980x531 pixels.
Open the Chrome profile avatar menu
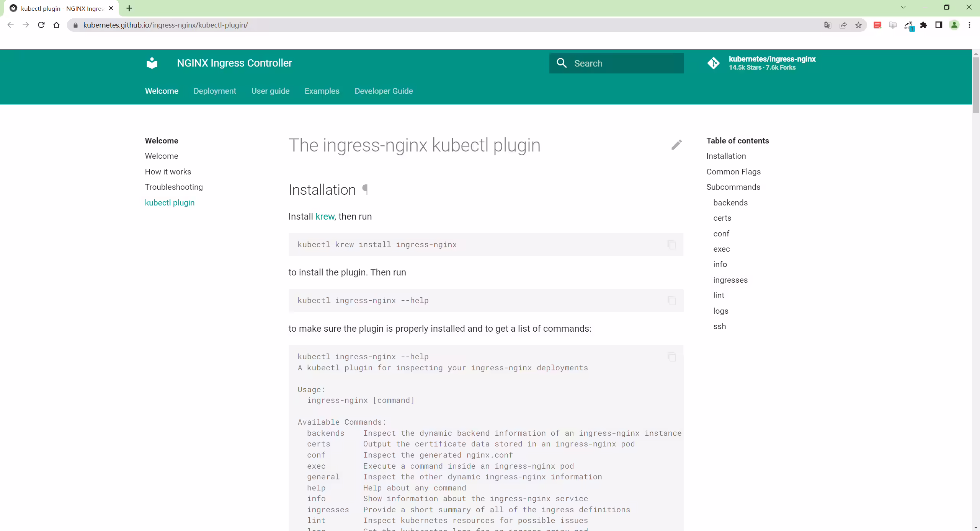954,25
